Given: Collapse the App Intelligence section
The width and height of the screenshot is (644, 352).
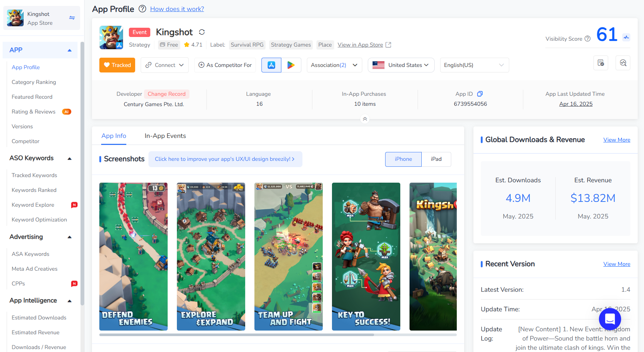Looking at the screenshot, I should point(69,301).
